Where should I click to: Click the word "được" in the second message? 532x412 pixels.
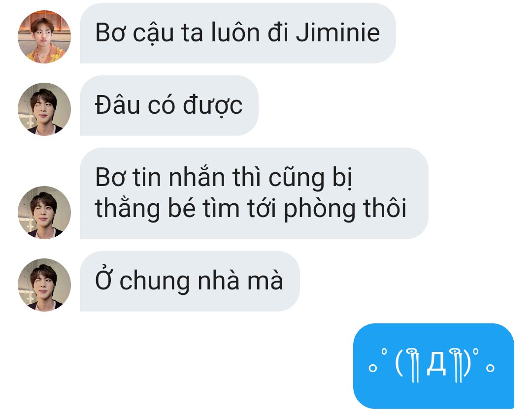[213, 105]
